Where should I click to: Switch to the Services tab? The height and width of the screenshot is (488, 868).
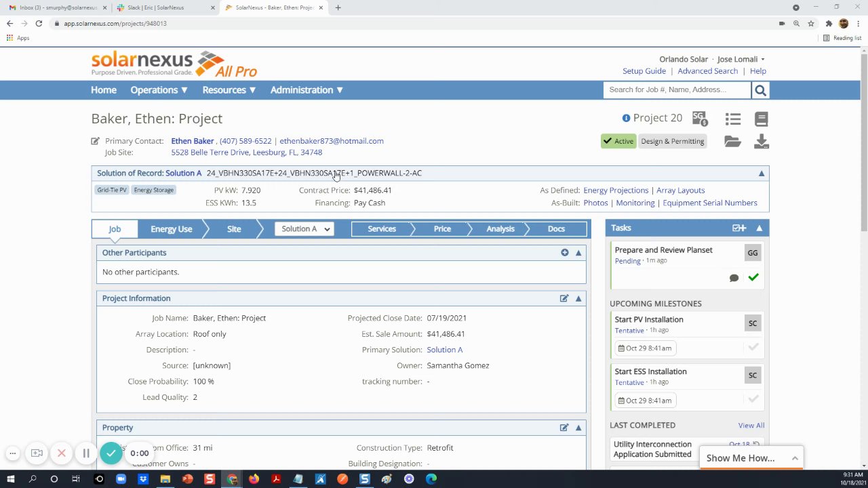[x=382, y=229]
